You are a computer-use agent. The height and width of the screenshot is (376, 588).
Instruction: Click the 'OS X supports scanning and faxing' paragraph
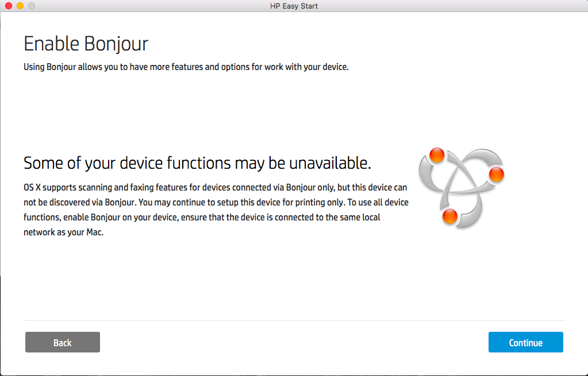click(216, 210)
